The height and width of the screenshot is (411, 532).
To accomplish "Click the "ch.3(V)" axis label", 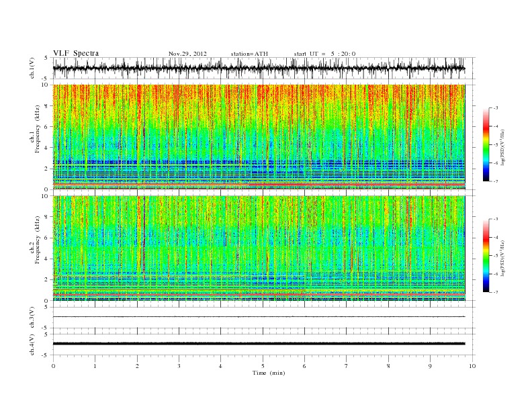I will (x=32, y=318).
